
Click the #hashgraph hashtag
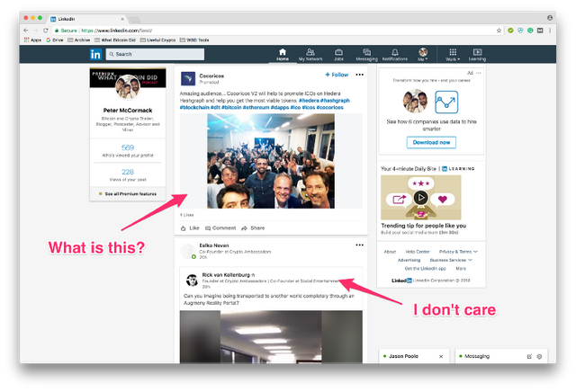coord(335,100)
